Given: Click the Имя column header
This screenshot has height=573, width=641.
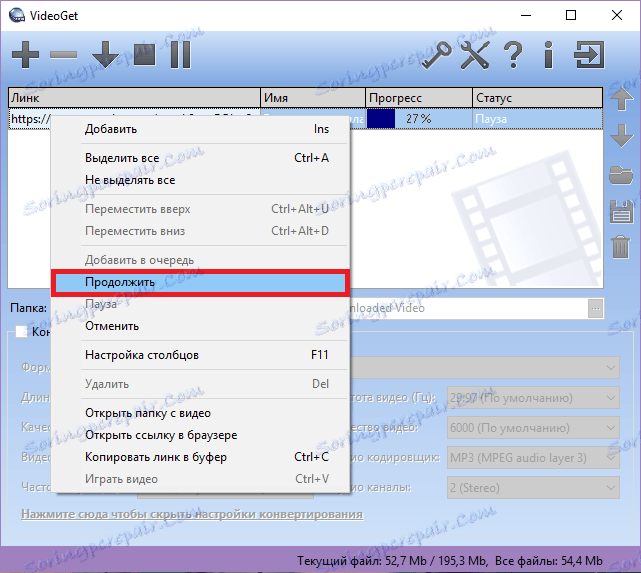Looking at the screenshot, I should pyautogui.click(x=313, y=98).
